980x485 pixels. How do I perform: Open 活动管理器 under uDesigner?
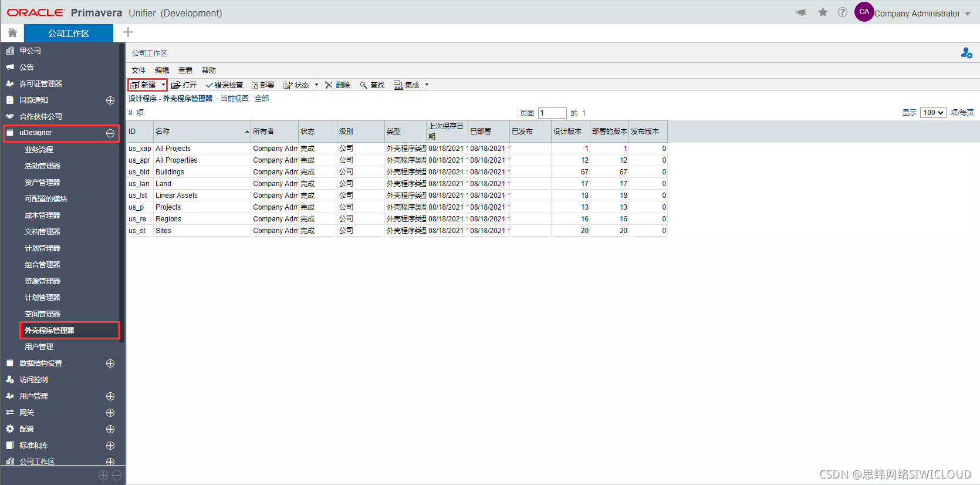point(42,166)
